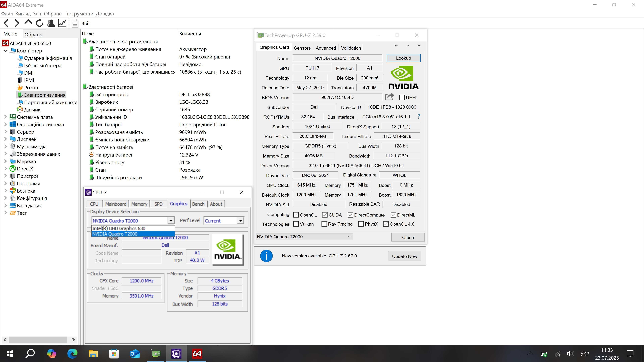This screenshot has height=362, width=644.
Task: Expand the Системна плата tree node
Action: point(6,117)
